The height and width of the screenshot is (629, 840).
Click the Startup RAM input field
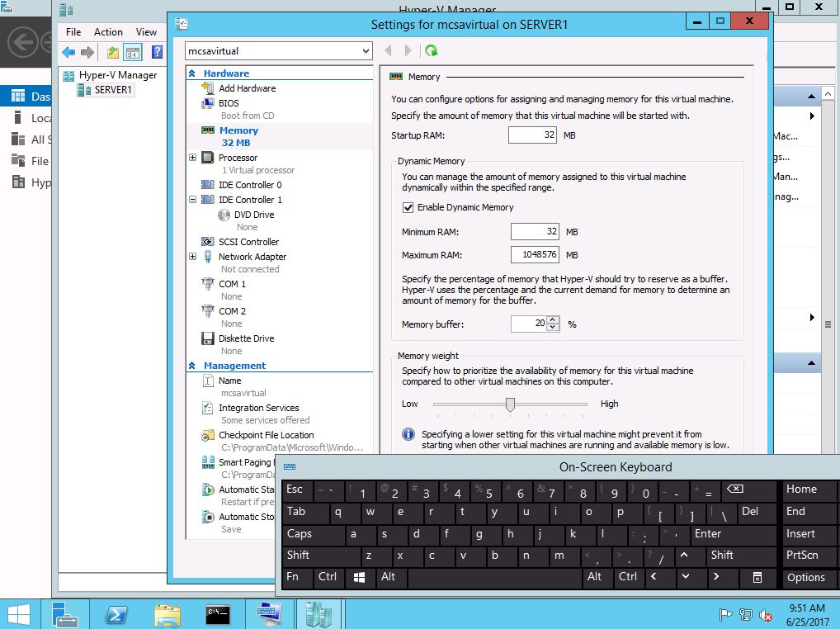[x=532, y=135]
